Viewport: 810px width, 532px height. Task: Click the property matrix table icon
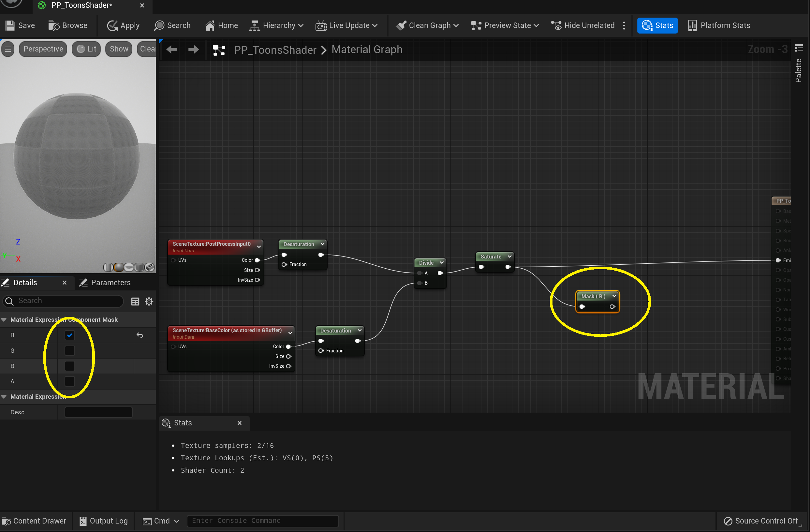135,301
